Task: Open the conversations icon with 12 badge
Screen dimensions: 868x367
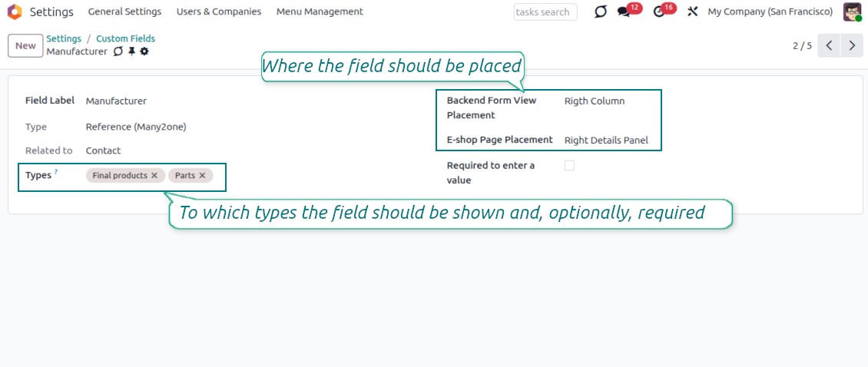Action: point(624,12)
